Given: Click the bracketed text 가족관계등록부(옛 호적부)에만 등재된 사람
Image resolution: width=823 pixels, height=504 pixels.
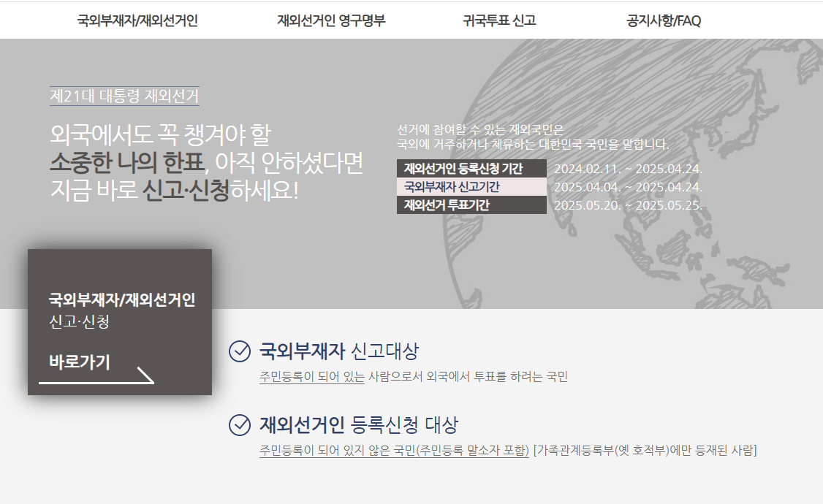Looking at the screenshot, I should tap(645, 450).
